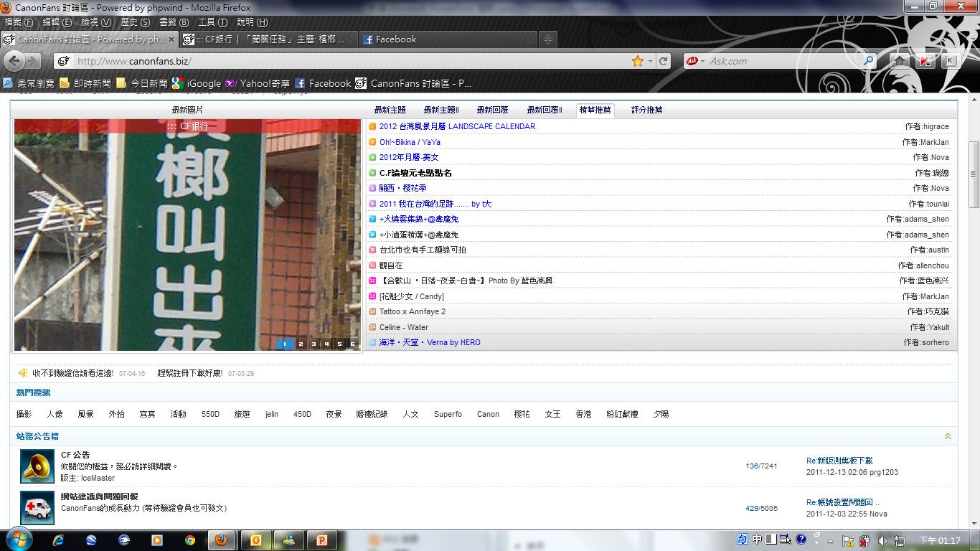Select the 評分推薦 tab
Image resolution: width=980 pixels, height=551 pixels.
(x=647, y=110)
